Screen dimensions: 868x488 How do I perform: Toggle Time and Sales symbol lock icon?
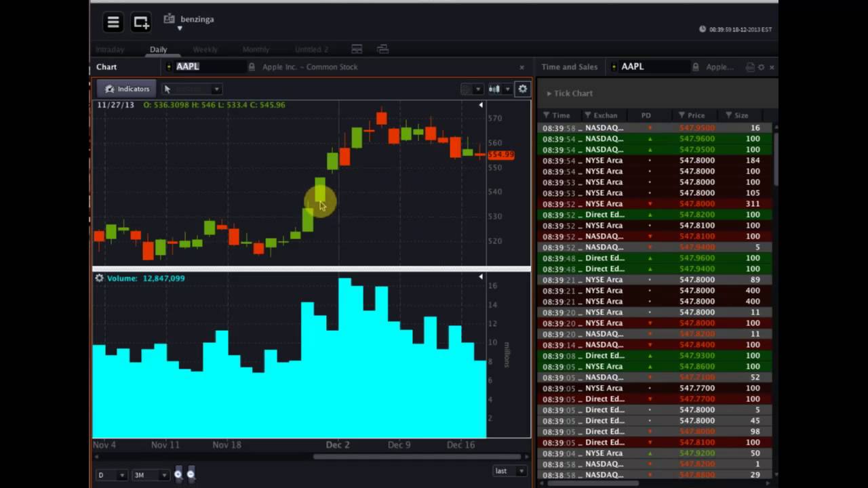click(696, 66)
